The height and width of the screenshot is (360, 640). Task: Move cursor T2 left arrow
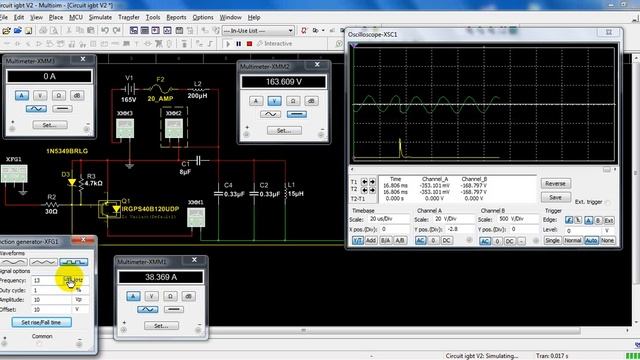tap(364, 190)
